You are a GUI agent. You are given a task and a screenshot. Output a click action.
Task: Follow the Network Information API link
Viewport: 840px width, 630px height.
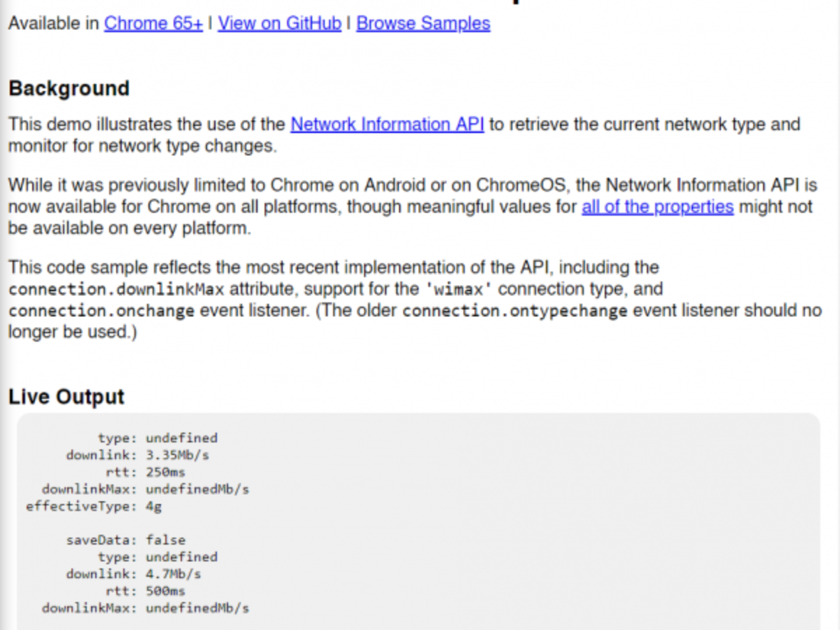[387, 125]
